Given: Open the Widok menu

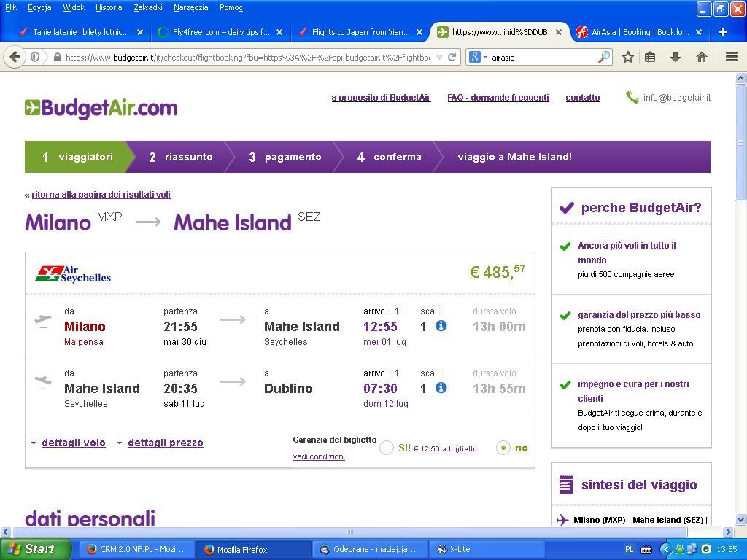Looking at the screenshot, I should tap(74, 7).
